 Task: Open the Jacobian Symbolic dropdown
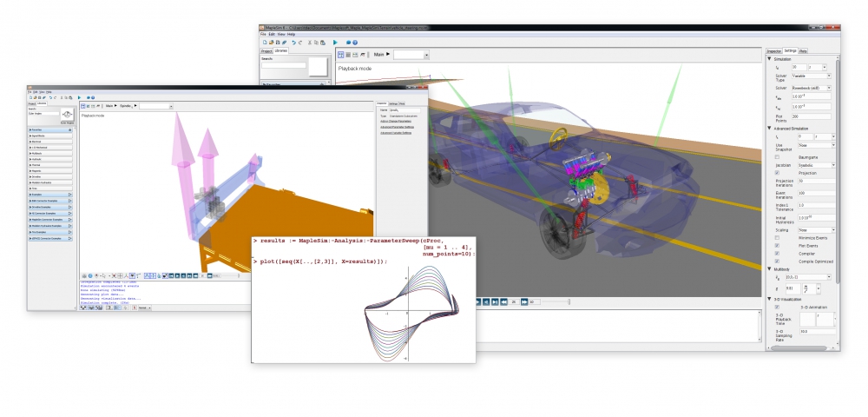pyautogui.click(x=816, y=163)
